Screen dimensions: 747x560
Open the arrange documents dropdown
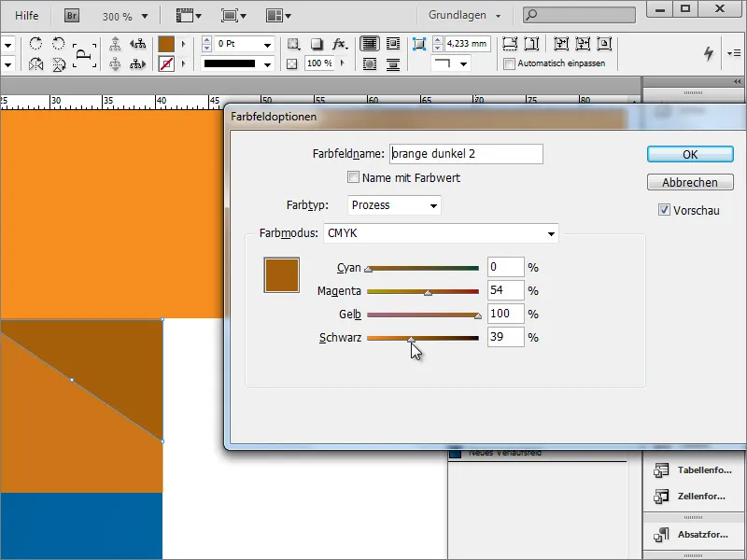(278, 16)
